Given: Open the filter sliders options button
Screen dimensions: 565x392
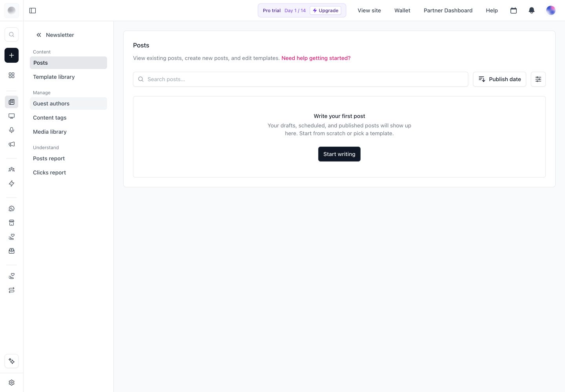Looking at the screenshot, I should pos(538,79).
